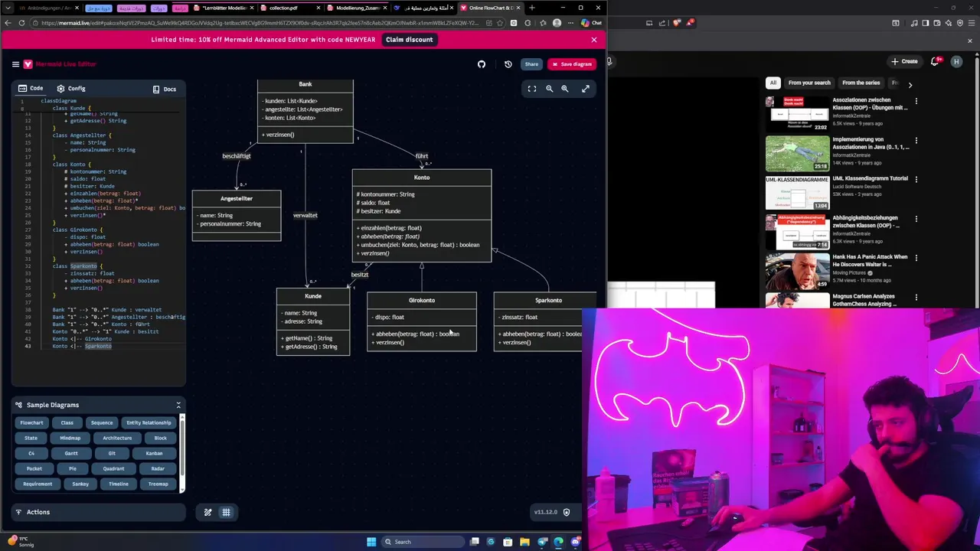Reload the mermaid.live page
The height and width of the screenshot is (551, 980).
[x=21, y=23]
